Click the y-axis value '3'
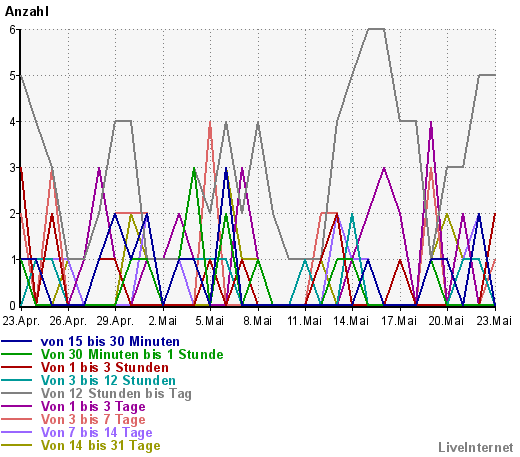 tap(13, 168)
